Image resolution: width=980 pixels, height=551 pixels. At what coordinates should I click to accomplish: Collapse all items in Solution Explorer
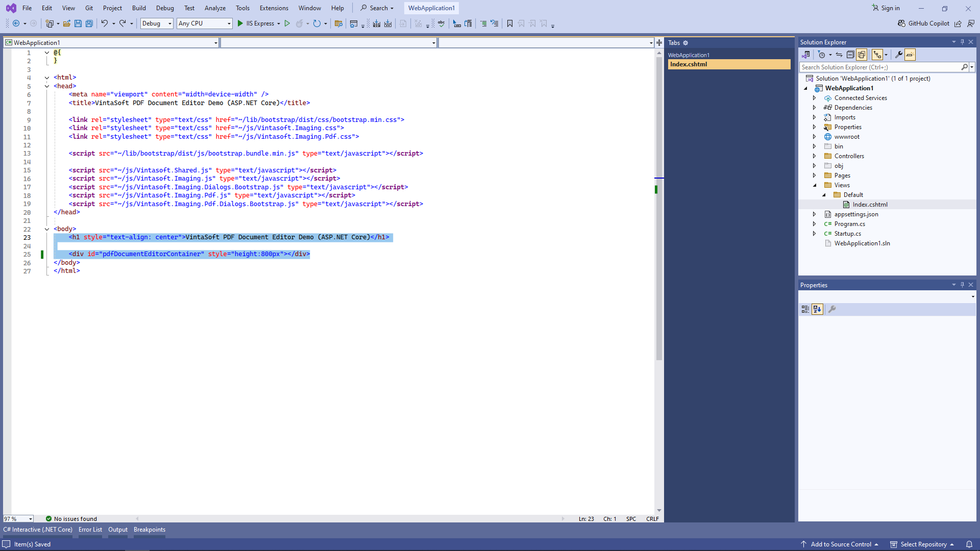click(x=850, y=55)
